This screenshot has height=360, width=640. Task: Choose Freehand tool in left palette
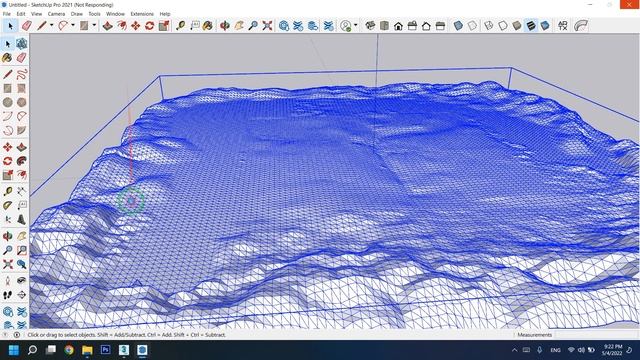22,74
